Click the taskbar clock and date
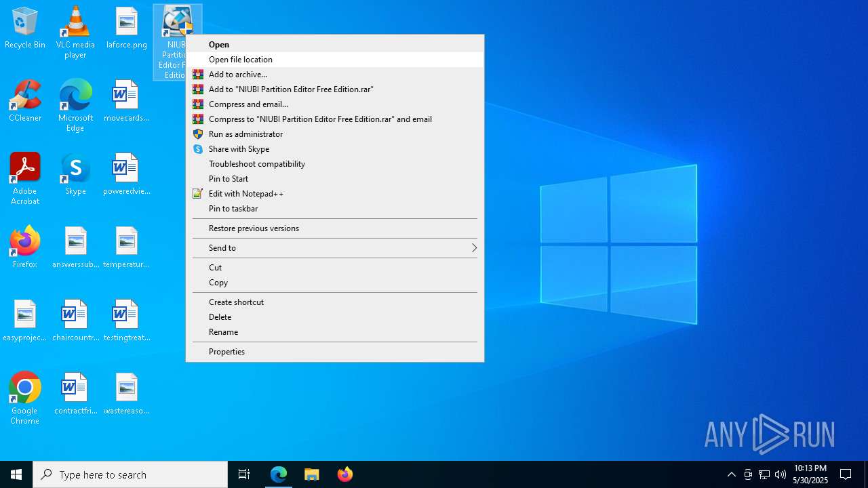Screen dimensions: 868x488 810,474
